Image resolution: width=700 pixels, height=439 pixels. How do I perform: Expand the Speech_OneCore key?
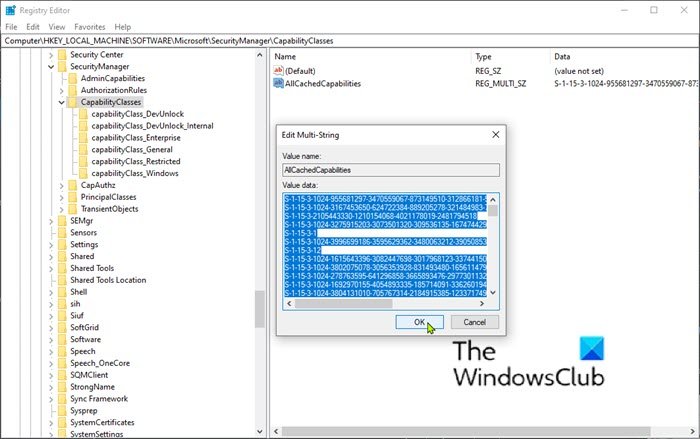[x=51, y=364]
